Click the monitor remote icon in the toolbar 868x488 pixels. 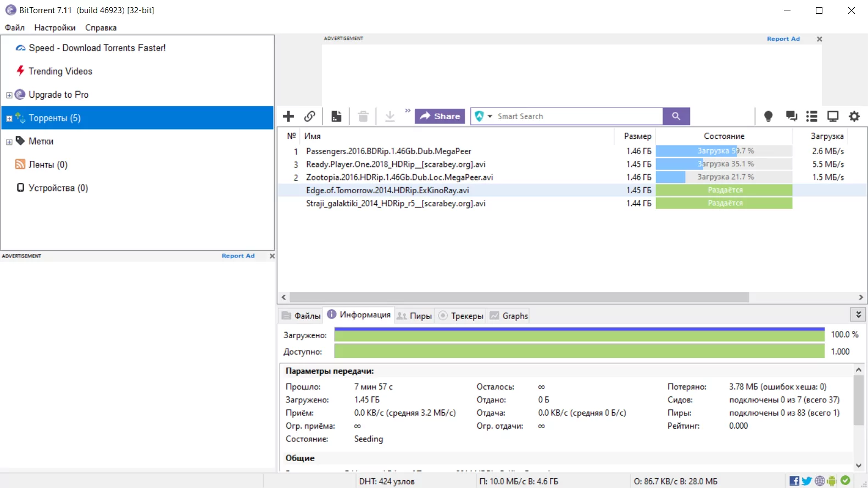pos(833,116)
